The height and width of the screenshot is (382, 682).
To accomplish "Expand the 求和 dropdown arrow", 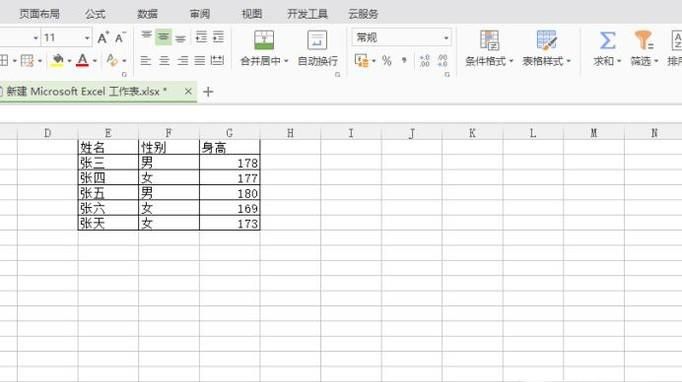I will coord(618,61).
